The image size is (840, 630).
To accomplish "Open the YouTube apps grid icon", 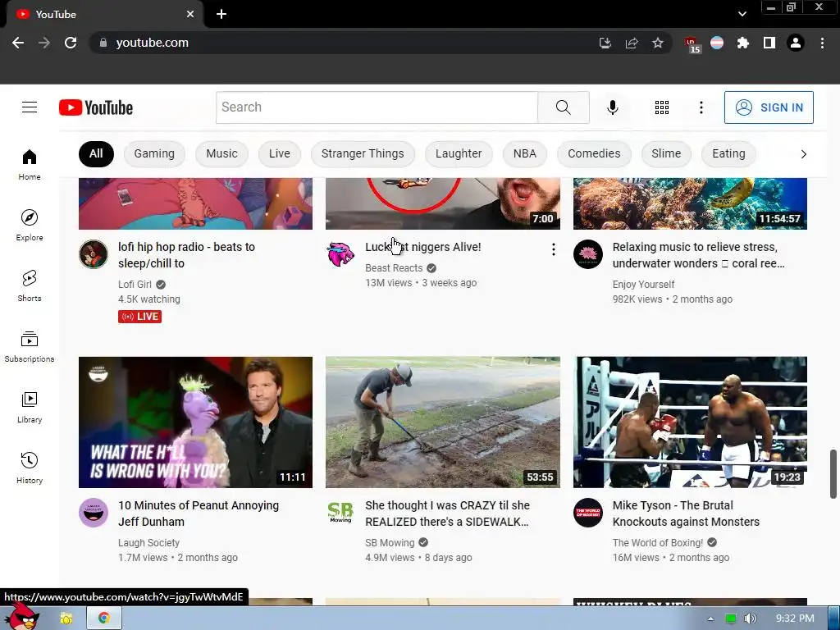I will click(662, 107).
